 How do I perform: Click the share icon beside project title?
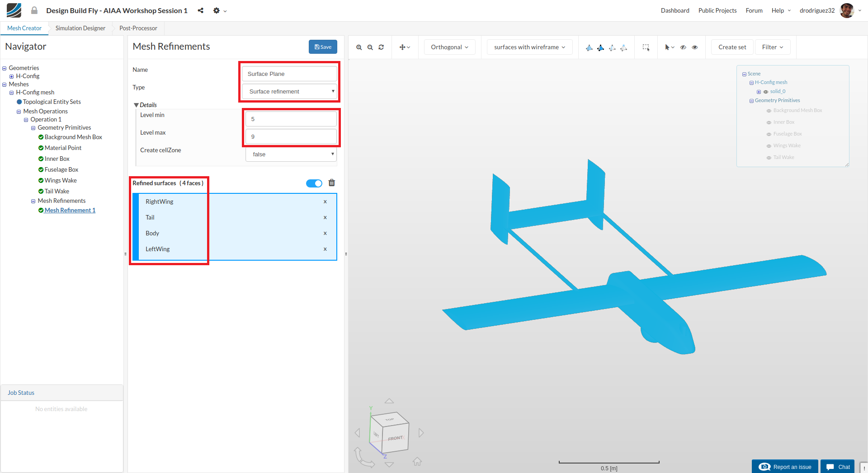coord(200,10)
